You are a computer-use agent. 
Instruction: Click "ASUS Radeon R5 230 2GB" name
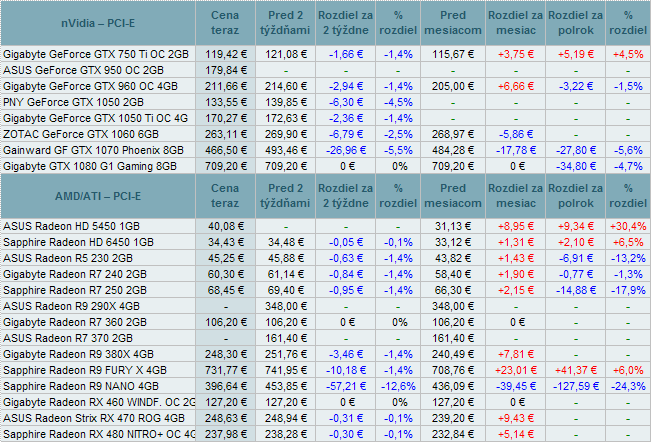68,258
